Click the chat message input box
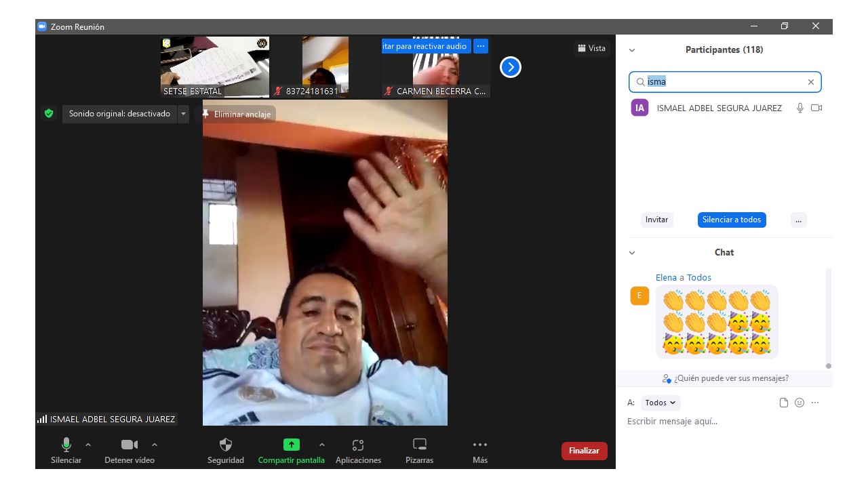Screen dimensions: 868x488 click(x=724, y=422)
